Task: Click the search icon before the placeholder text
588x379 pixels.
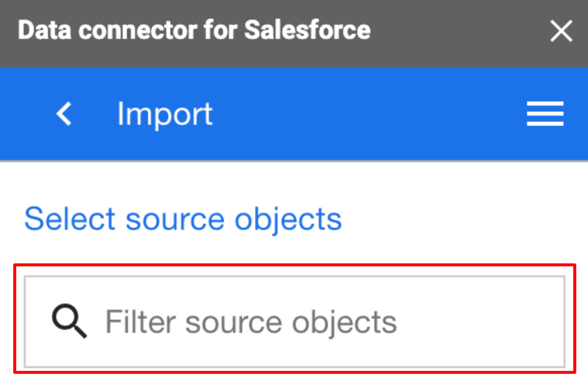Action: pyautogui.click(x=68, y=321)
